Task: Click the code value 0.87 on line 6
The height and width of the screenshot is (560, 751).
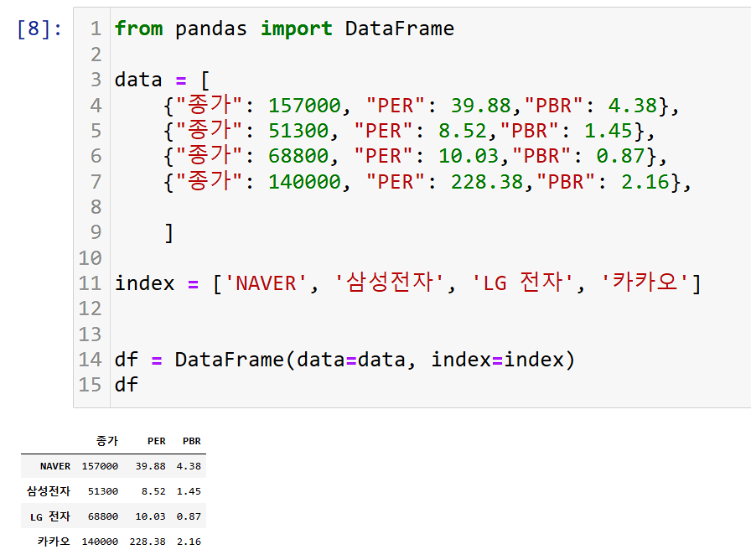Action: [620, 156]
